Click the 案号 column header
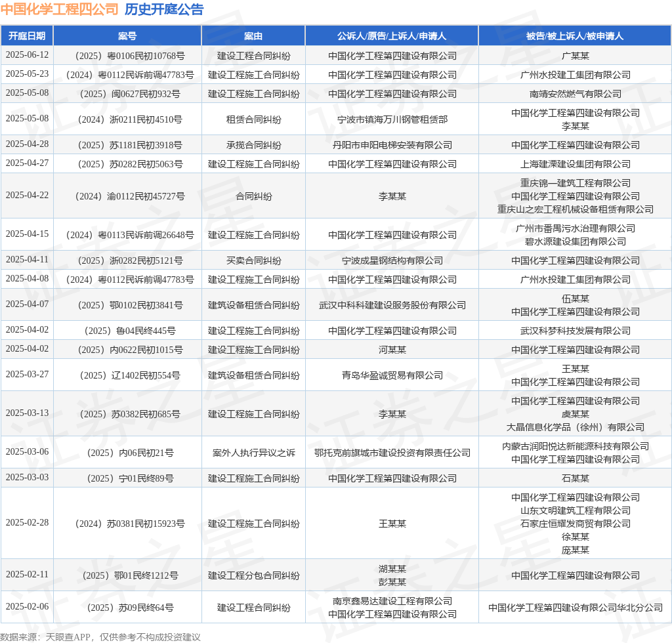Viewport: 672px width, 643px height. [x=127, y=36]
